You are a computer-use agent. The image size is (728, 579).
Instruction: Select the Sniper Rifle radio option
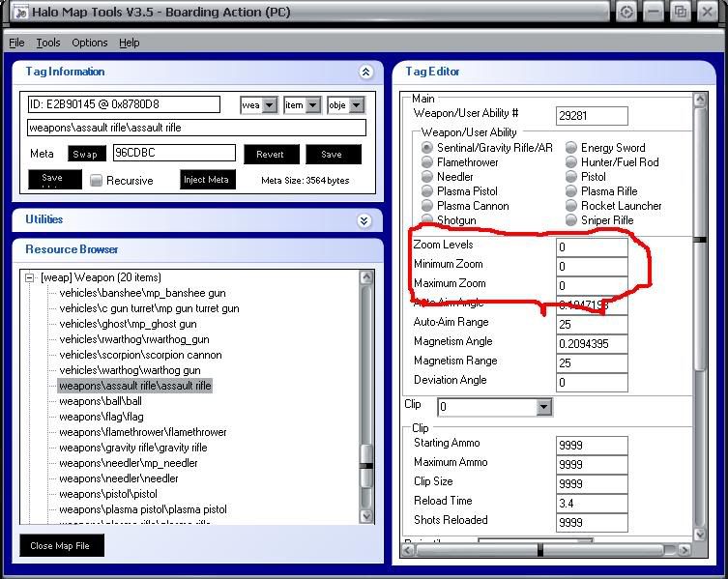point(571,220)
